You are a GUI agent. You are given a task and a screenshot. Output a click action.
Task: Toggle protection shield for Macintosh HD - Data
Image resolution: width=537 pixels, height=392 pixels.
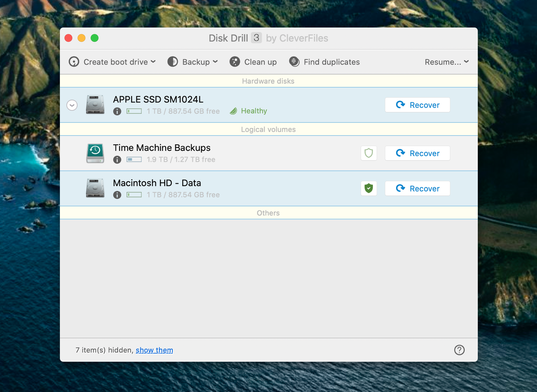point(369,188)
